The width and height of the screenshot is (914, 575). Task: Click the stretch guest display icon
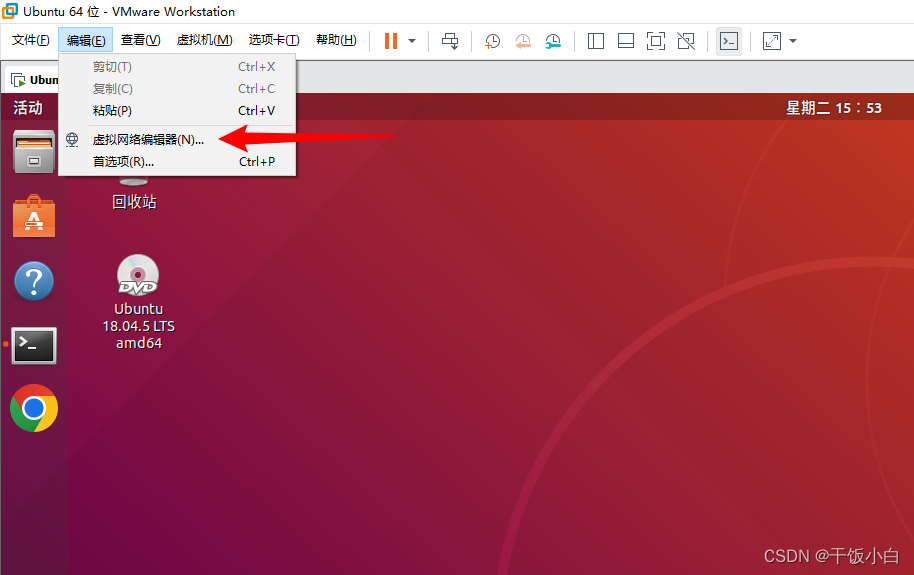pos(772,41)
